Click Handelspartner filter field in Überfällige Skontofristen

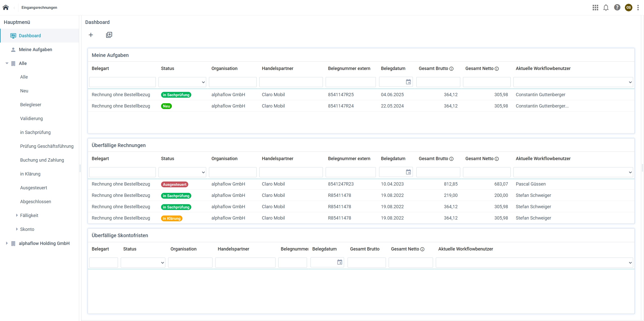coord(245,263)
